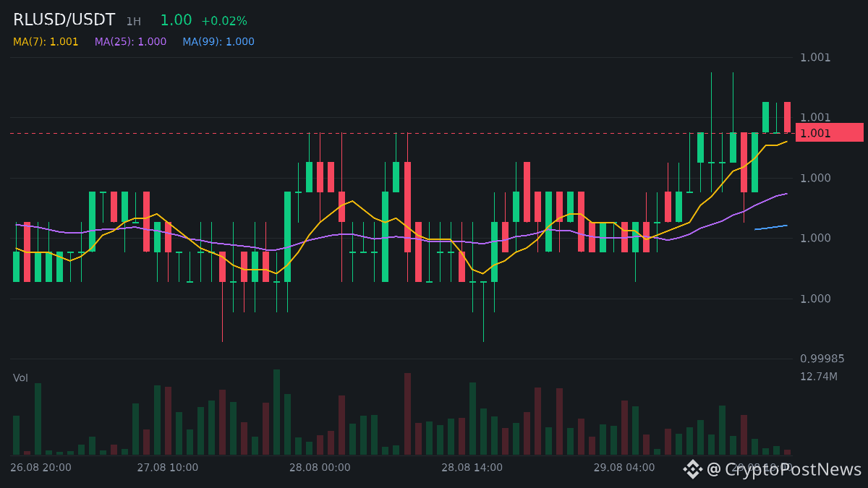Click the 0.99985 price axis label

822,359
